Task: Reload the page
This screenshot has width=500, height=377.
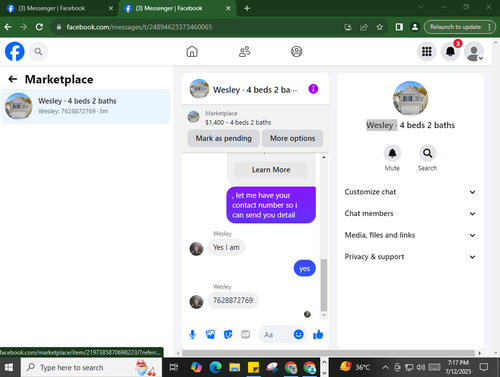Action: (39, 27)
